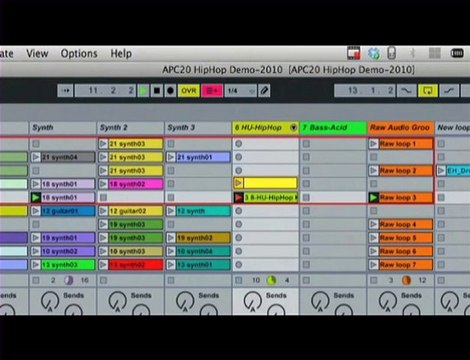Start playback with the transport Play button
The height and width of the screenshot is (360, 470).
point(143,91)
